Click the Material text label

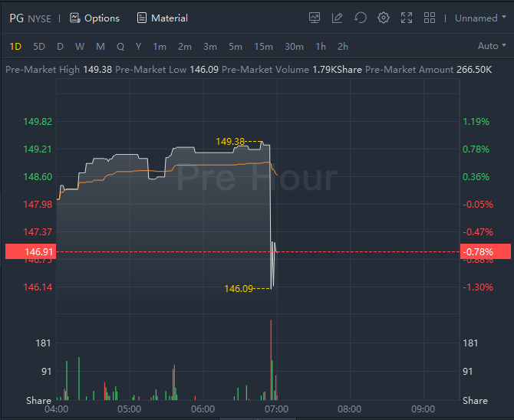coord(170,18)
